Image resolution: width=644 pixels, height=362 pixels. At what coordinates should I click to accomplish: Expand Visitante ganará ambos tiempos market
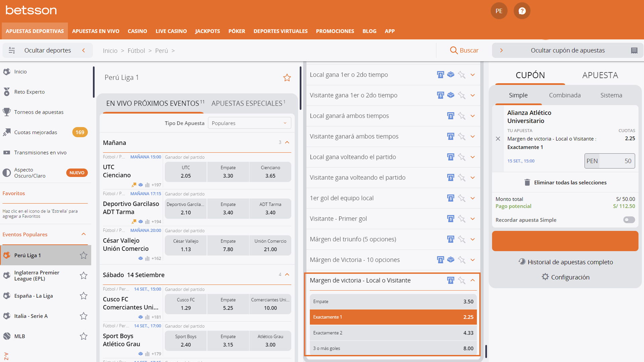[473, 136]
